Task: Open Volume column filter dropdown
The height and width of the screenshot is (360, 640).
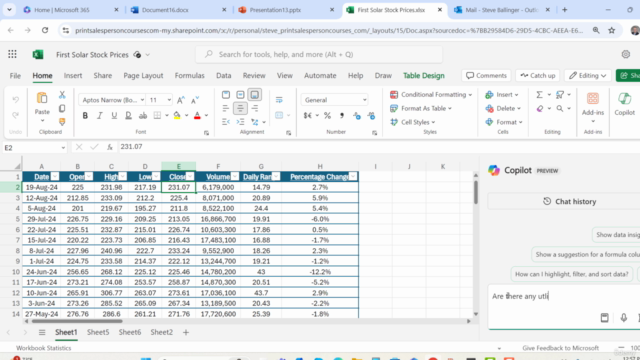Action: click(235, 177)
